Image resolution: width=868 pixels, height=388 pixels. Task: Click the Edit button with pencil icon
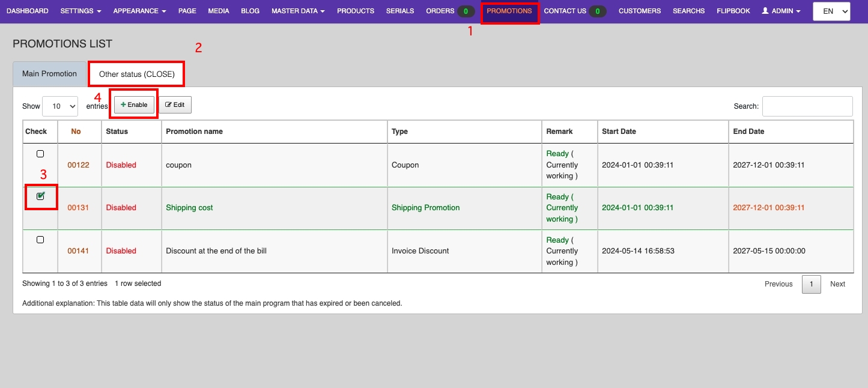pos(175,105)
